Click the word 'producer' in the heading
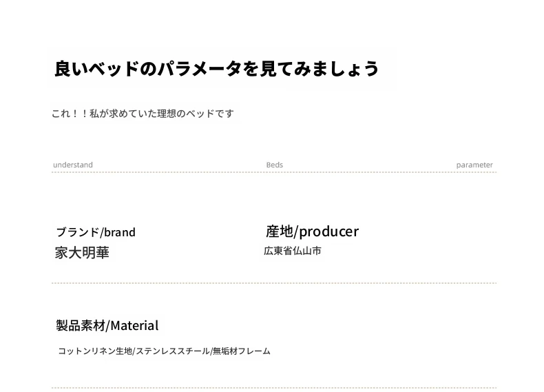544x392 pixels. (x=329, y=232)
